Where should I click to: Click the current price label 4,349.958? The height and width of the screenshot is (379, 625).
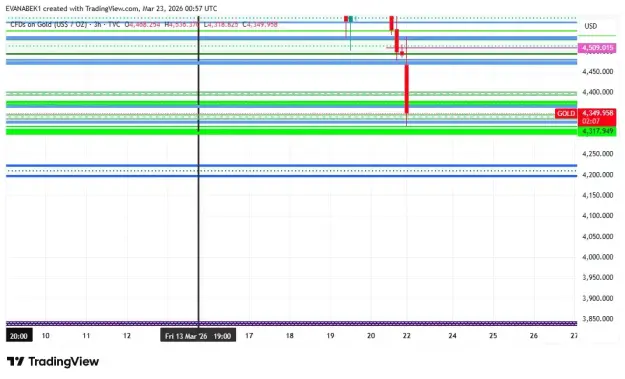597,113
